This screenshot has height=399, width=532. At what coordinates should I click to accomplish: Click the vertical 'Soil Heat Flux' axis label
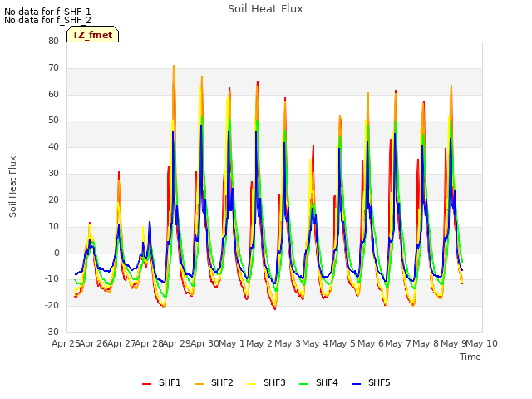click(12, 186)
